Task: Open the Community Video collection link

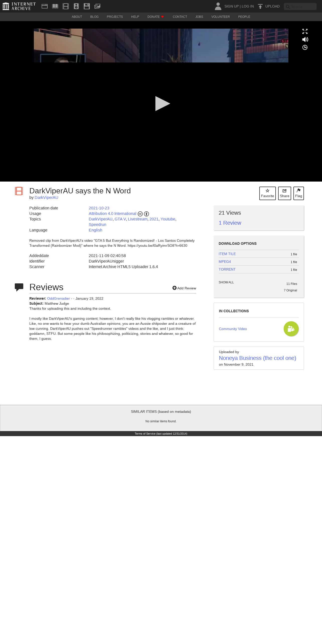Action: point(233,329)
